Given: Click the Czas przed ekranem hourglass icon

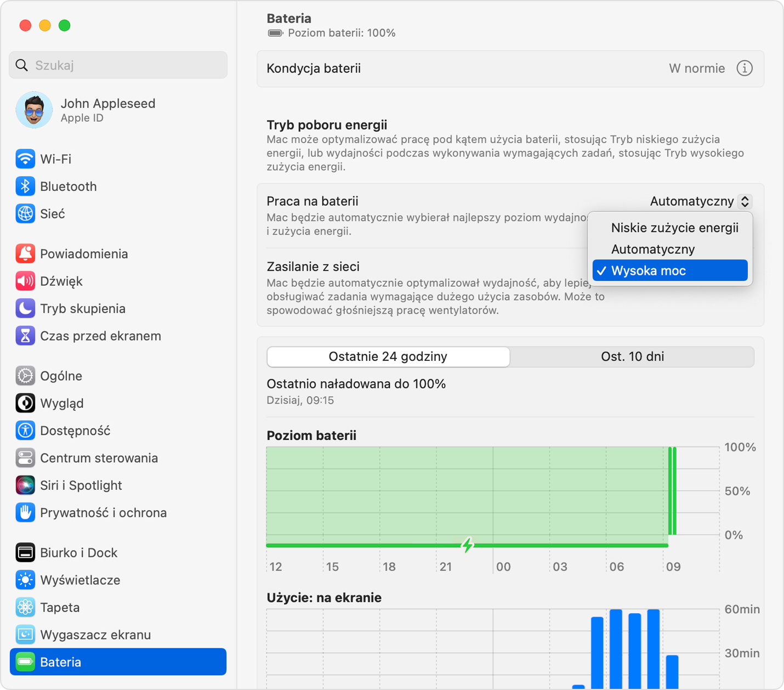Looking at the screenshot, I should (x=25, y=336).
